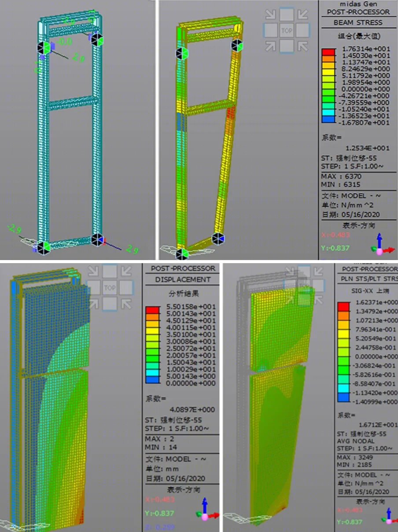Image resolution: width=398 pixels, height=532 pixels.
Task: Click lower-left diagonal arrow of beam stress view cube
Action: (271, 45)
